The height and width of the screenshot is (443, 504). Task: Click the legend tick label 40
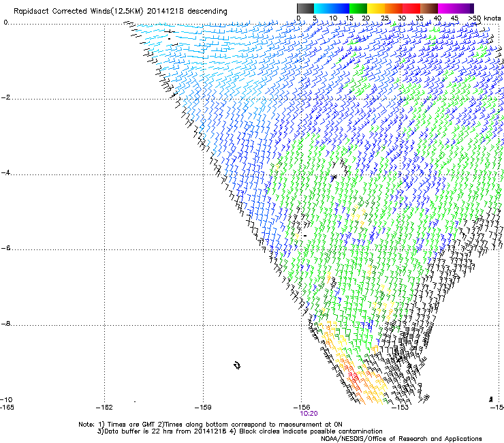click(437, 18)
